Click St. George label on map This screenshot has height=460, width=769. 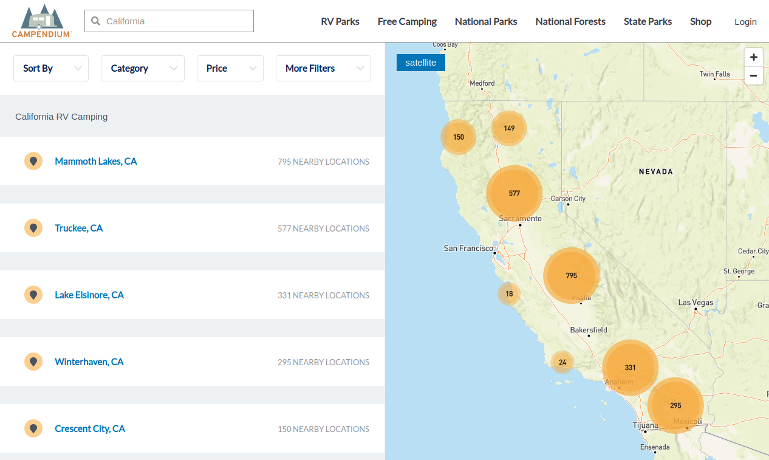(739, 271)
